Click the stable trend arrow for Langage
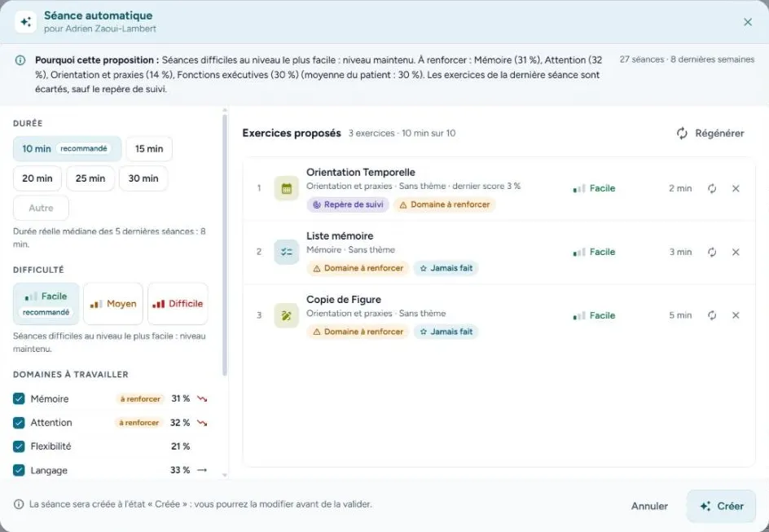 pyautogui.click(x=202, y=470)
